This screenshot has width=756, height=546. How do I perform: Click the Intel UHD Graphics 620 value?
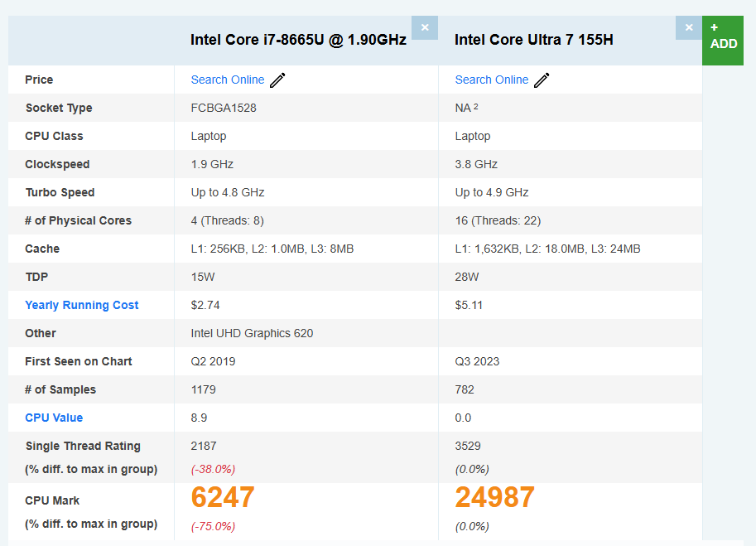(253, 333)
